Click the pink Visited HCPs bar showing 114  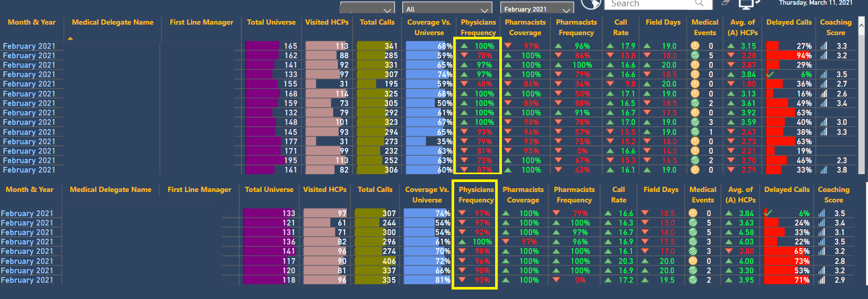327,94
